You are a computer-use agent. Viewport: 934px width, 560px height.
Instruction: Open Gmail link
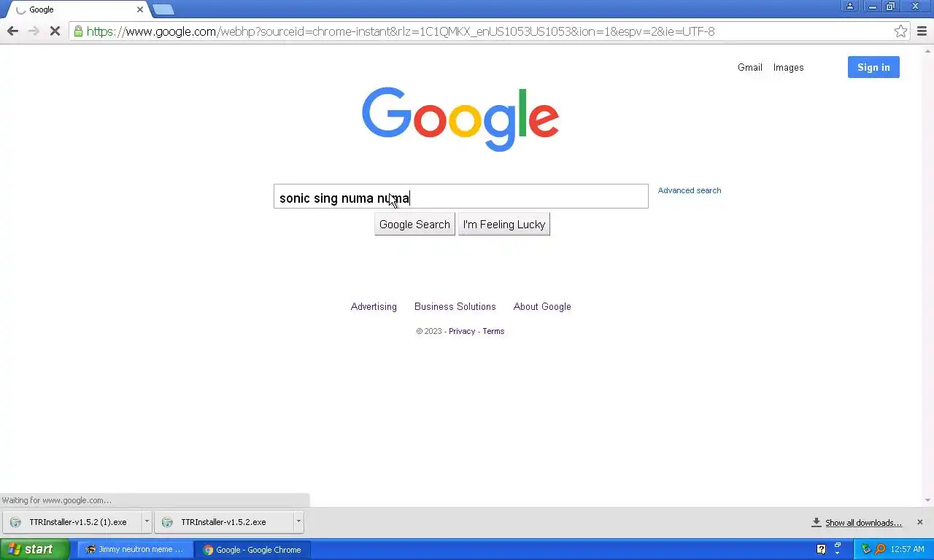tap(749, 67)
